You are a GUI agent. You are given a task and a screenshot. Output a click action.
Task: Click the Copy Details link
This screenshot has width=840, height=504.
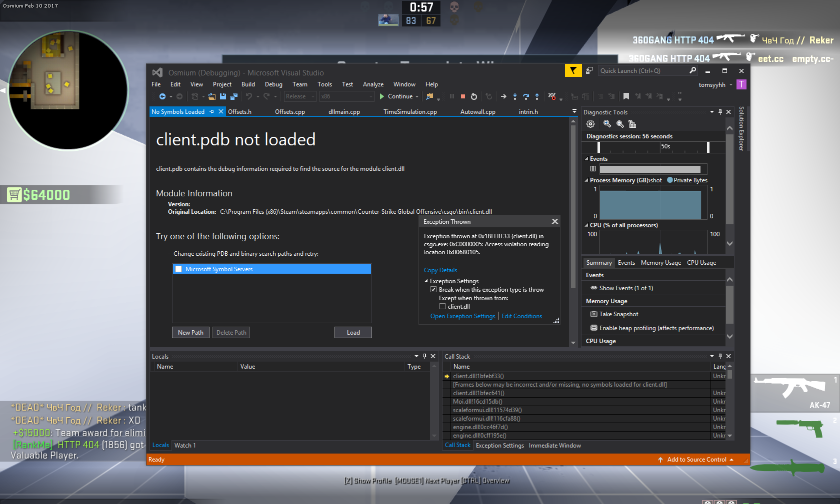[x=440, y=270]
